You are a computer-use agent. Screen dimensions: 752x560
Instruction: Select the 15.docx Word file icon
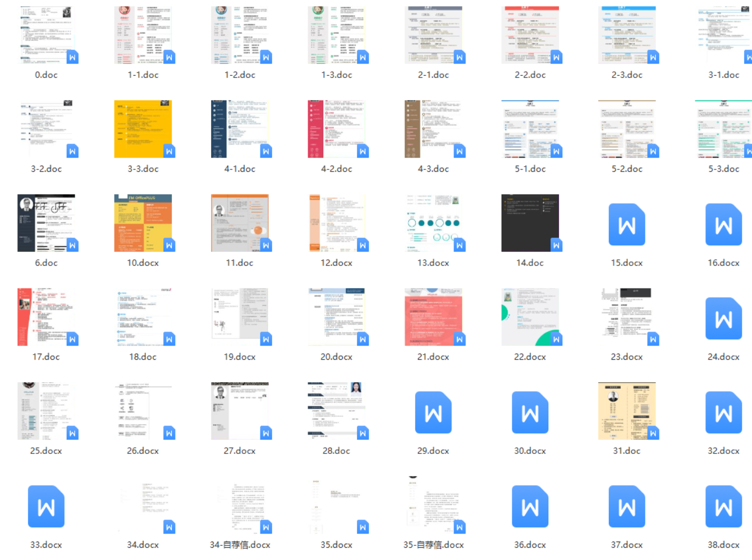(x=626, y=224)
